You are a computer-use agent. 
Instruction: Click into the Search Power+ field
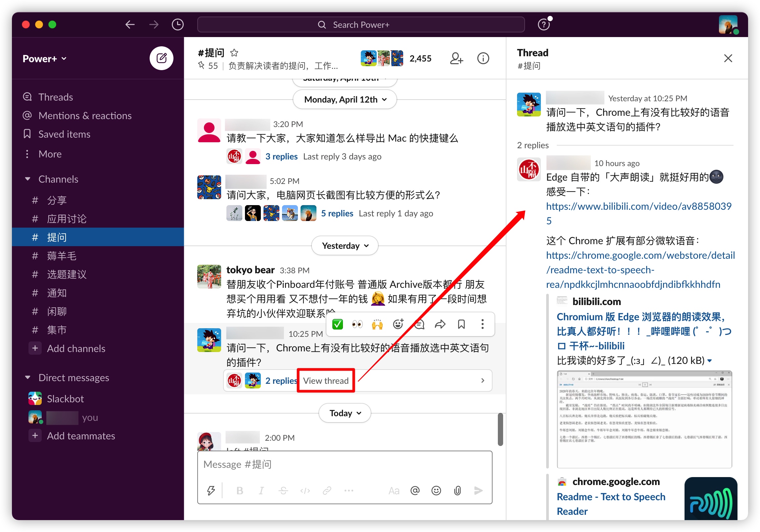click(360, 24)
